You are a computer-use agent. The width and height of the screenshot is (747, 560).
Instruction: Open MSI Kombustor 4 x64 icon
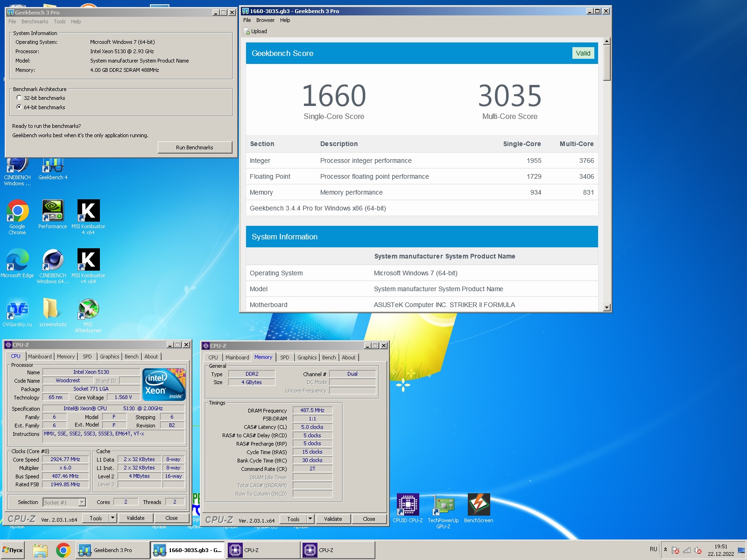coord(88,217)
